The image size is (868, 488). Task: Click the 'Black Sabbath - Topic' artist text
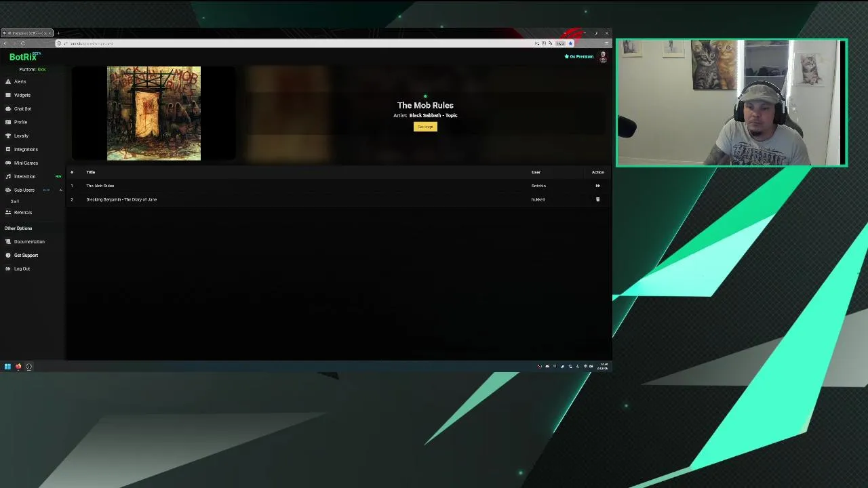pos(433,115)
